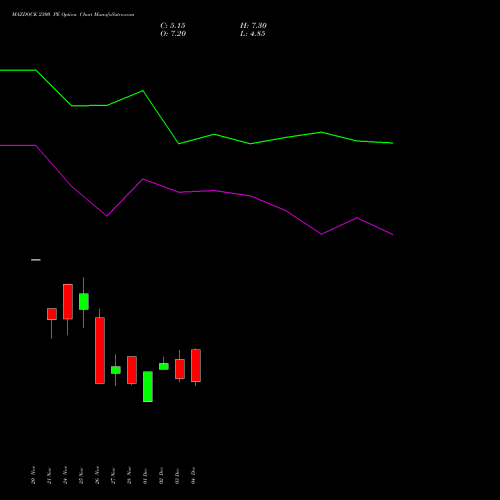Select the 24 Nov date label
The image size is (500, 500).
tap(65, 475)
